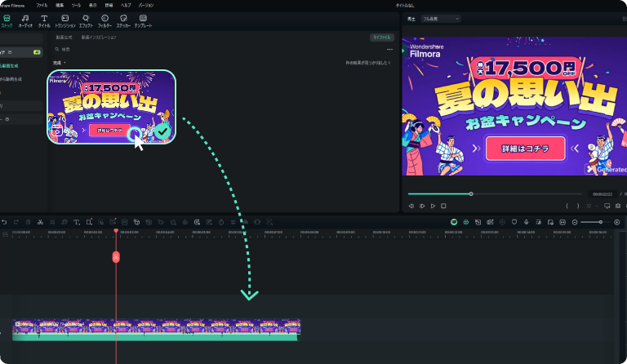Open the speed stopwatch tool
The image size is (627, 364).
tap(221, 222)
